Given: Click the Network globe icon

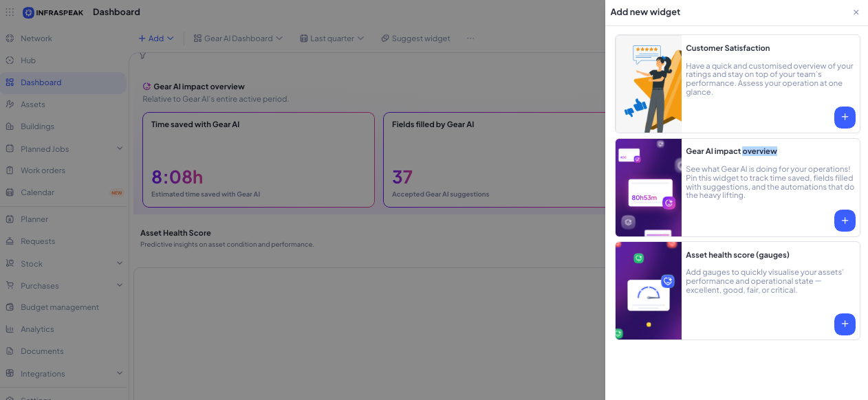Looking at the screenshot, I should 10,38.
